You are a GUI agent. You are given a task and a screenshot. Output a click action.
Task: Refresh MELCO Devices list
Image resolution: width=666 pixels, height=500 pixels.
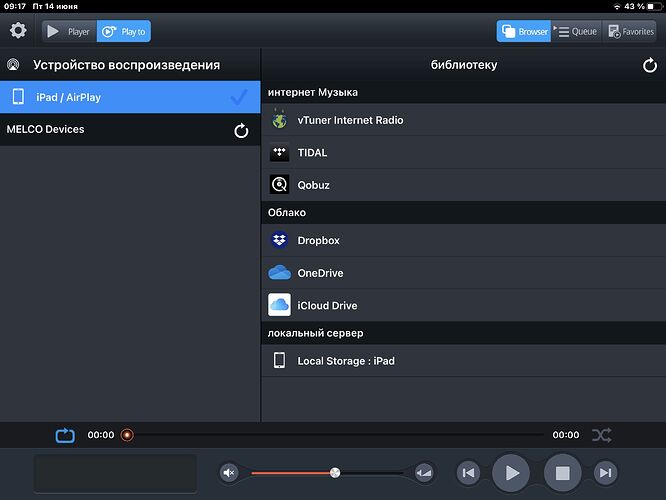click(241, 130)
